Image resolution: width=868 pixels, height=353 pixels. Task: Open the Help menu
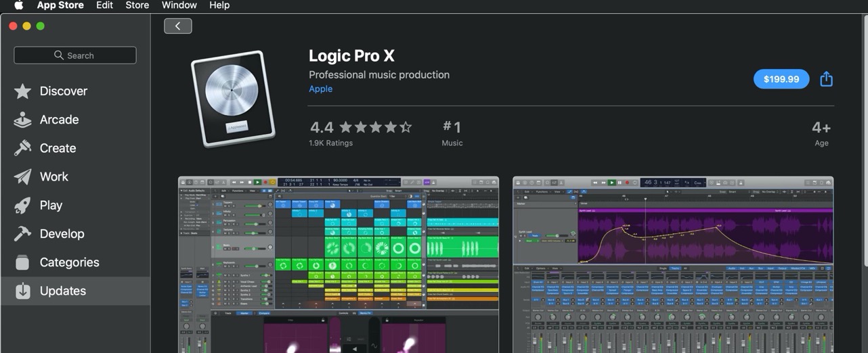pyautogui.click(x=219, y=5)
